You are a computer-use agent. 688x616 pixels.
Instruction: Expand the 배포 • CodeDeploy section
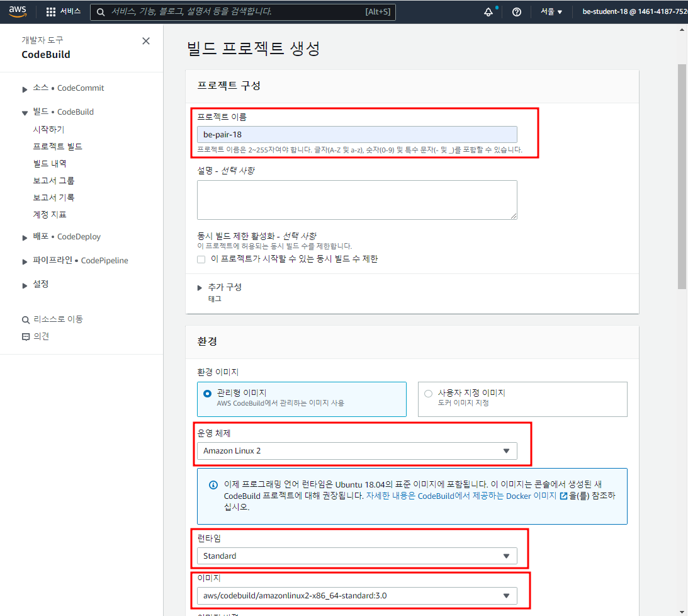tap(25, 237)
